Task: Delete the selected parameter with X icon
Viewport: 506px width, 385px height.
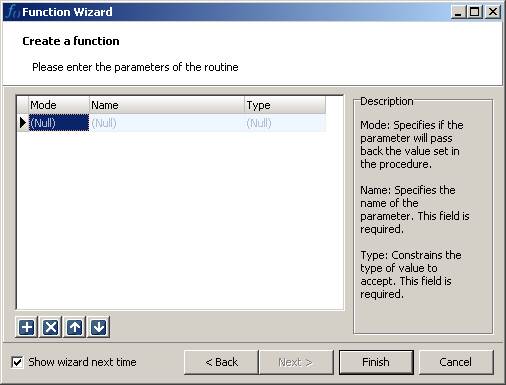Action: tap(50, 327)
